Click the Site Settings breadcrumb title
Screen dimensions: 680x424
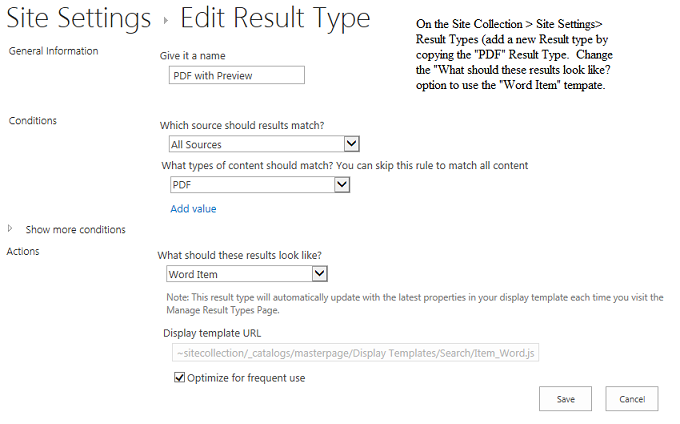73,20
